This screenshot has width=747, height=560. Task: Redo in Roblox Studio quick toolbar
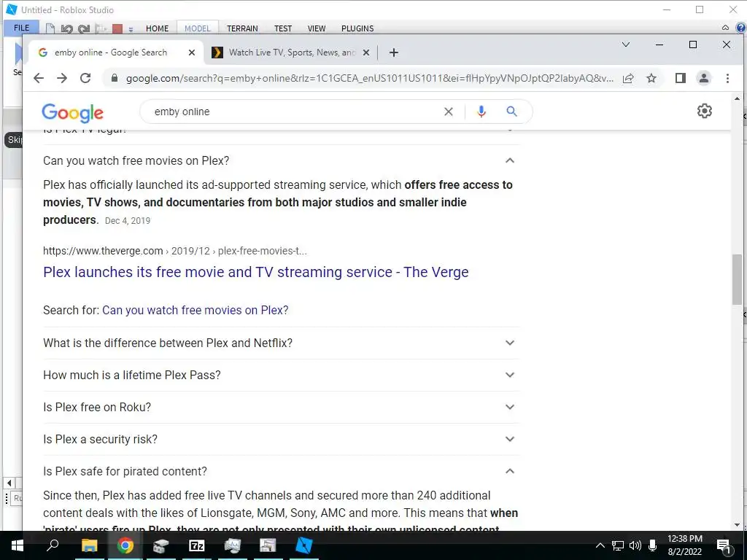[84, 29]
